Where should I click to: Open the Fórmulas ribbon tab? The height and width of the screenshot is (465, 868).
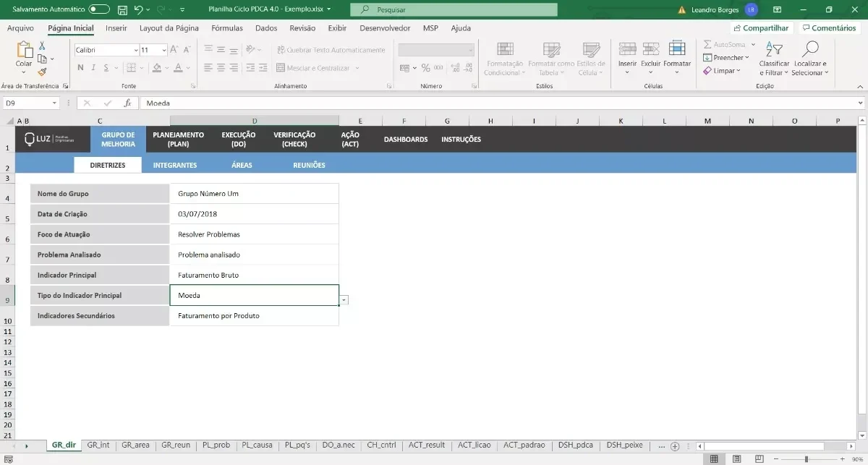[227, 28]
